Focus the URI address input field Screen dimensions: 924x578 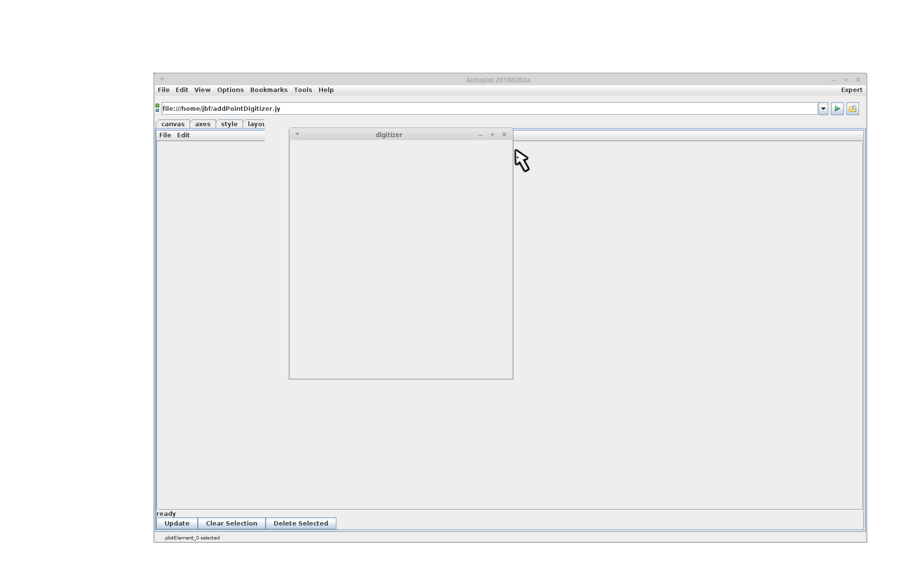click(489, 109)
